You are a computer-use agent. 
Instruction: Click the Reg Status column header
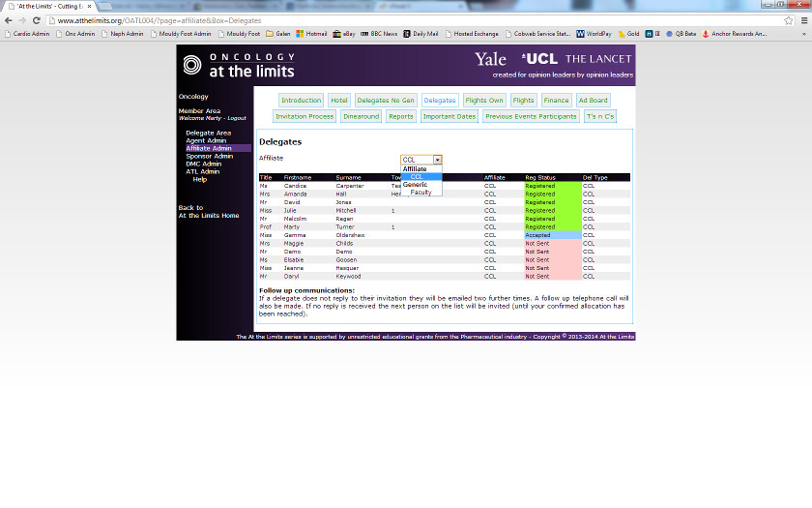click(x=540, y=177)
